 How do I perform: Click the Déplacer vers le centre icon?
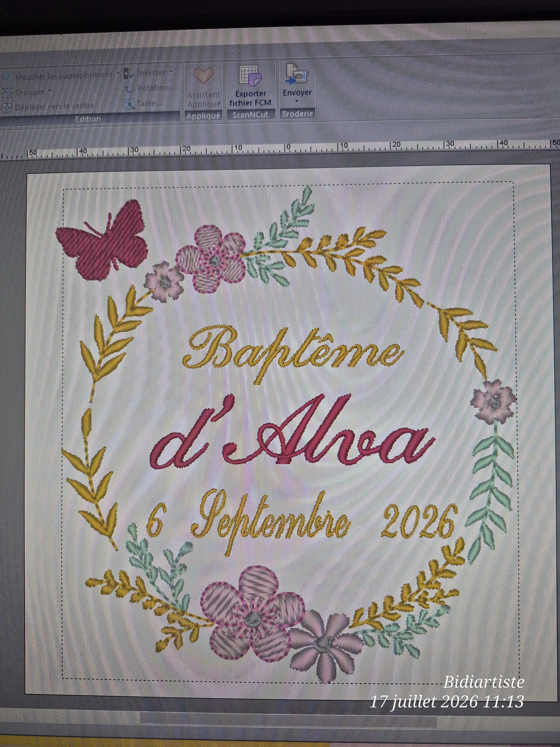click(x=7, y=108)
